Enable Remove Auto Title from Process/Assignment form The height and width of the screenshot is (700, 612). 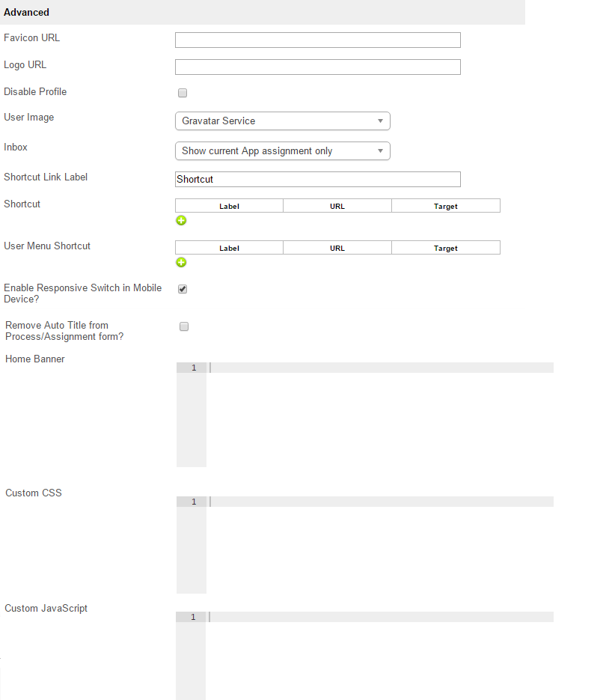(184, 326)
